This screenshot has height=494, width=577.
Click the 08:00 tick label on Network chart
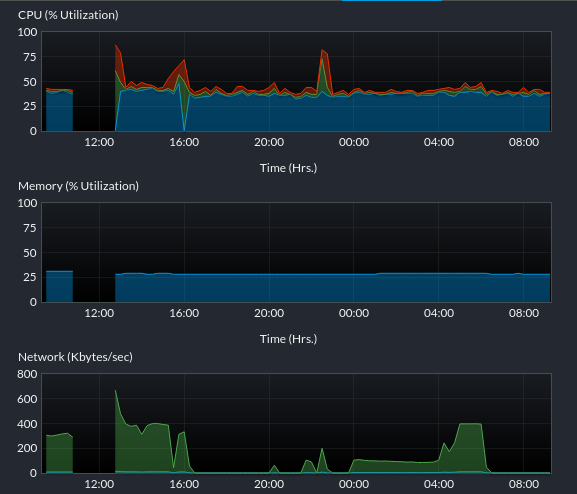point(524,484)
